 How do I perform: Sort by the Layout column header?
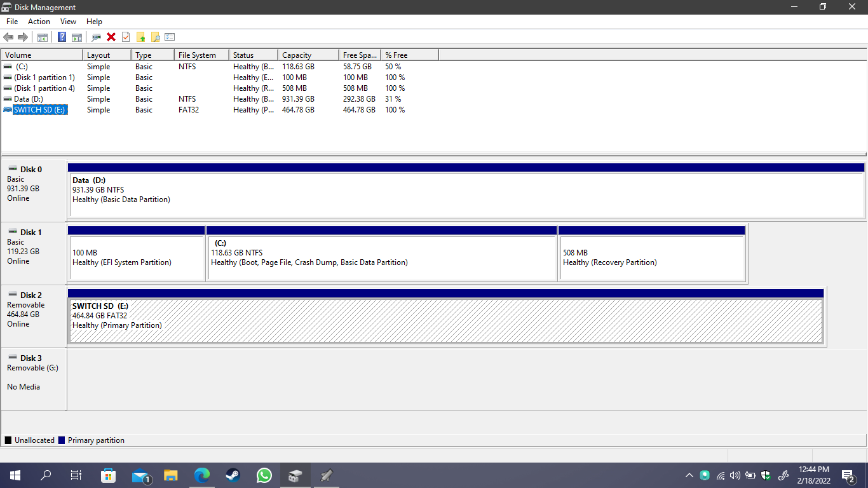107,55
